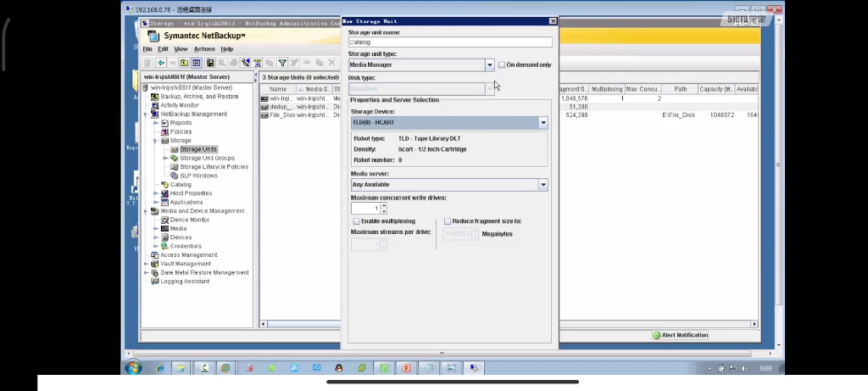
Task: Click the Storage Lifecycle Policies icon
Action: 175,167
